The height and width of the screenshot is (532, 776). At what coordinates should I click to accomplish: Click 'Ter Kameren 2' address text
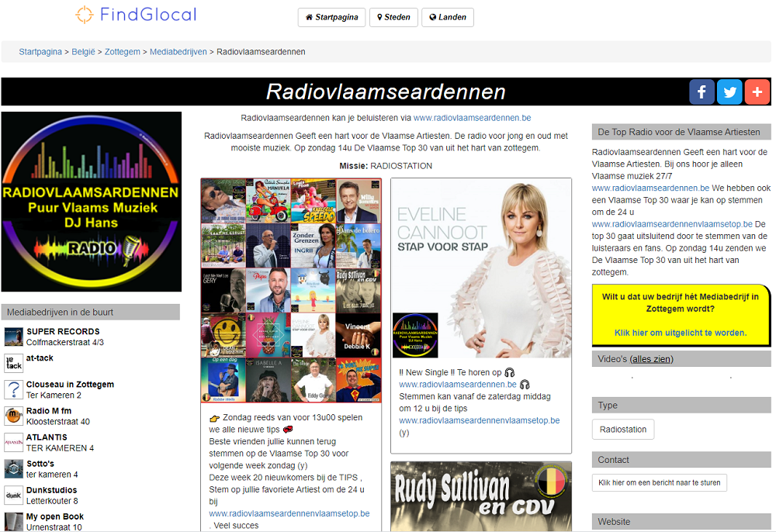coord(54,395)
